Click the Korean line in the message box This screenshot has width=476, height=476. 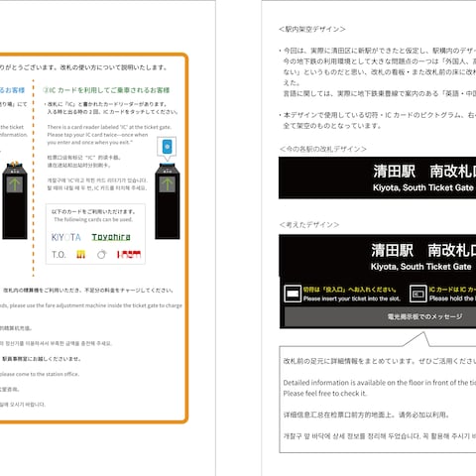(380, 436)
